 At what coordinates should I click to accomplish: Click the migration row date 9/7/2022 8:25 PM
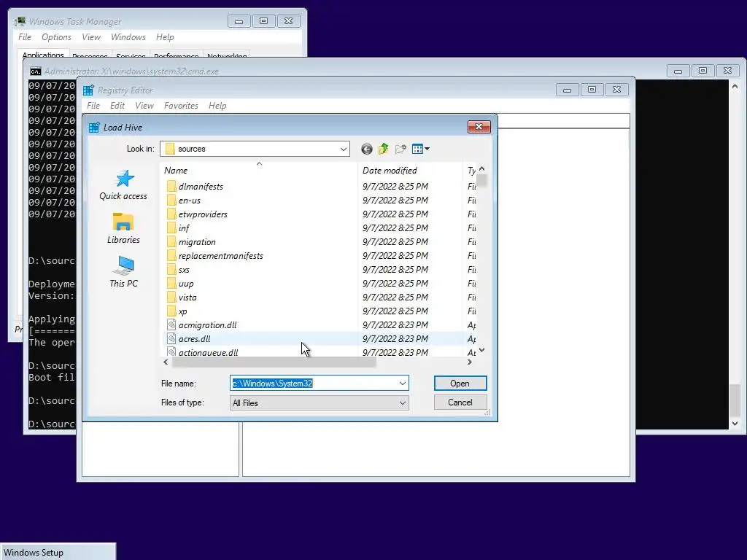point(395,241)
